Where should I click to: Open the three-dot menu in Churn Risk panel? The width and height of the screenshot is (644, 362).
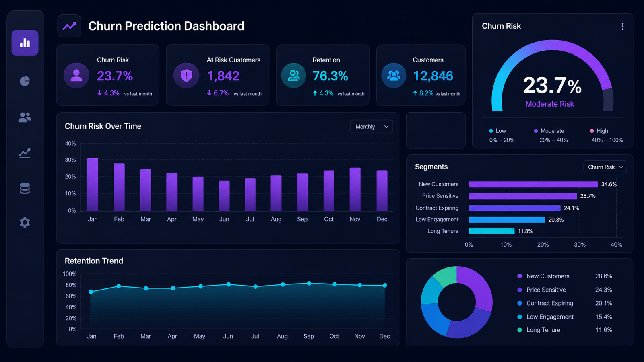[623, 26]
